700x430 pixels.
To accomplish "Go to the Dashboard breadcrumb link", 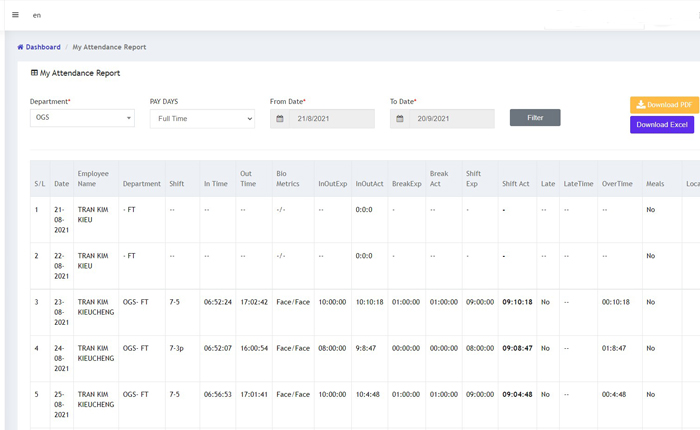I will click(x=43, y=47).
